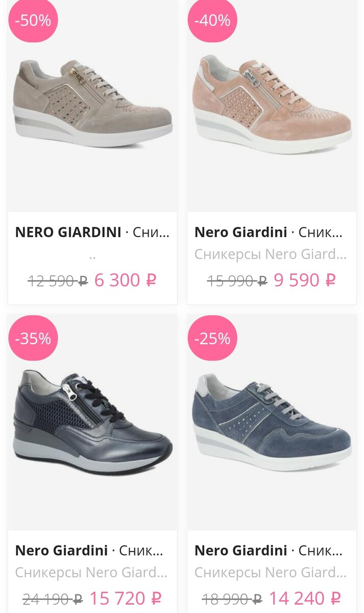Click the crossed-out 24 190 ₽ old price
364x613 pixels.
pyautogui.click(x=53, y=598)
